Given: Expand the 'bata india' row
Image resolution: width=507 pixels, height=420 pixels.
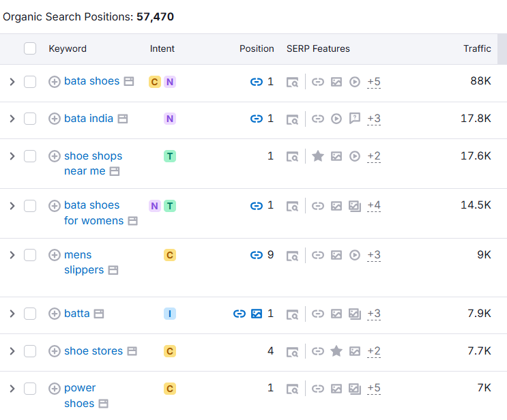Looking at the screenshot, I should tap(12, 119).
